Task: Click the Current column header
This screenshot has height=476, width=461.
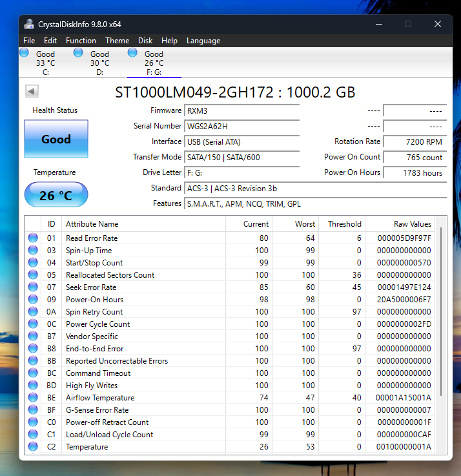Action: [x=249, y=224]
